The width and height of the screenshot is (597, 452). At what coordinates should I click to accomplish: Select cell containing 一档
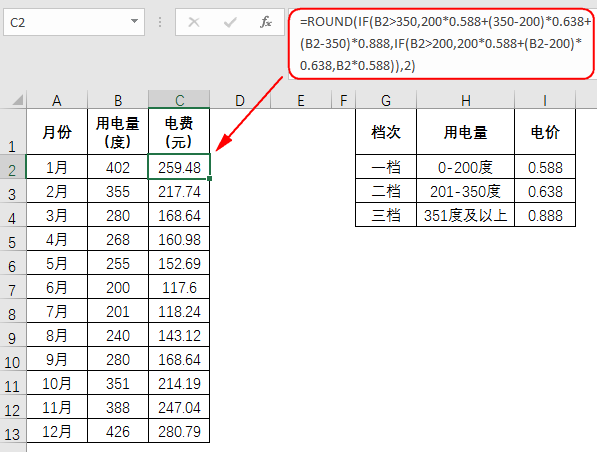(x=386, y=167)
